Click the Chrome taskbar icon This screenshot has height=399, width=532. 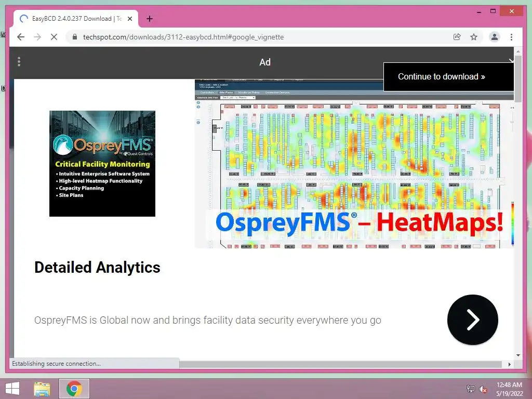[74, 389]
